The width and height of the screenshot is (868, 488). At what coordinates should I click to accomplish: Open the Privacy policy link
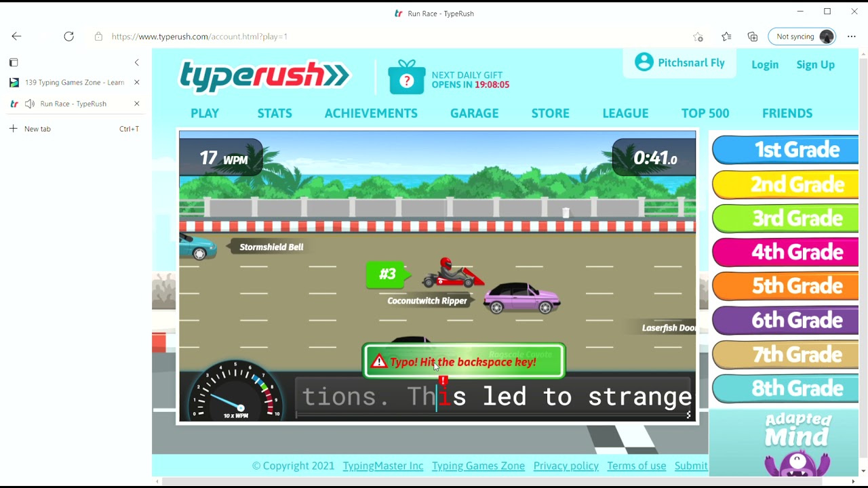point(566,466)
